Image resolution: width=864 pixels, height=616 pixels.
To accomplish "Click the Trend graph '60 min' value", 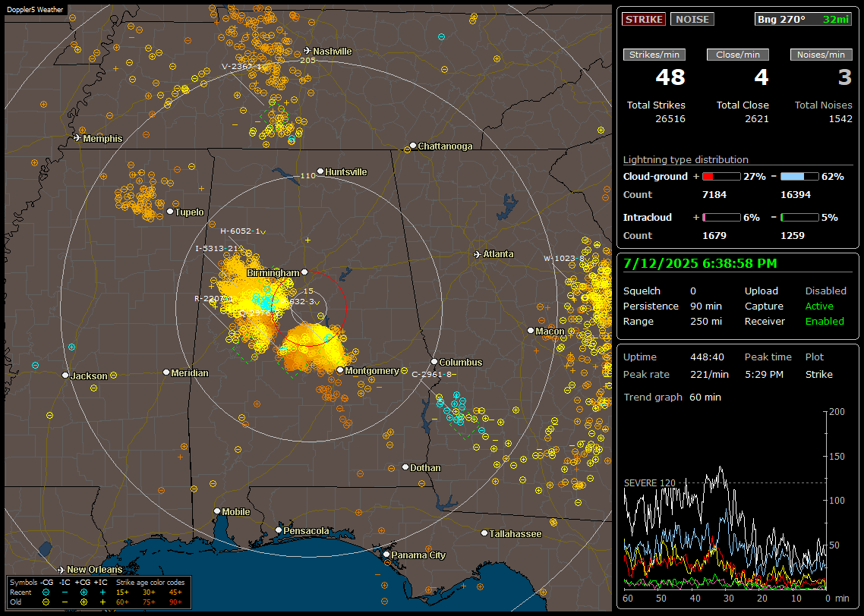I will 705,397.
